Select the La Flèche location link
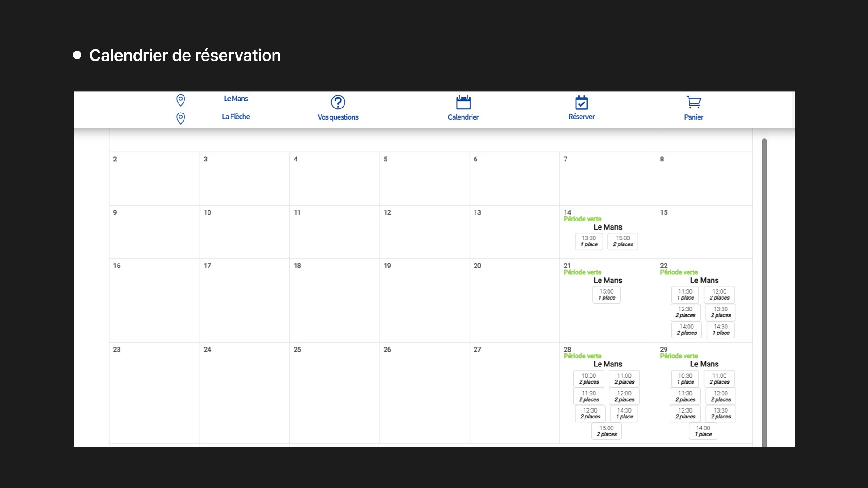 [236, 117]
